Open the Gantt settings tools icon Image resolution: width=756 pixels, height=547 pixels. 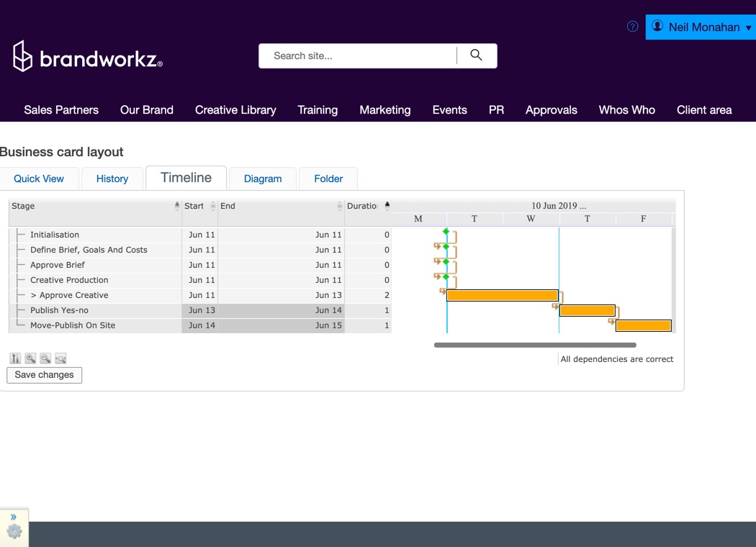click(15, 358)
